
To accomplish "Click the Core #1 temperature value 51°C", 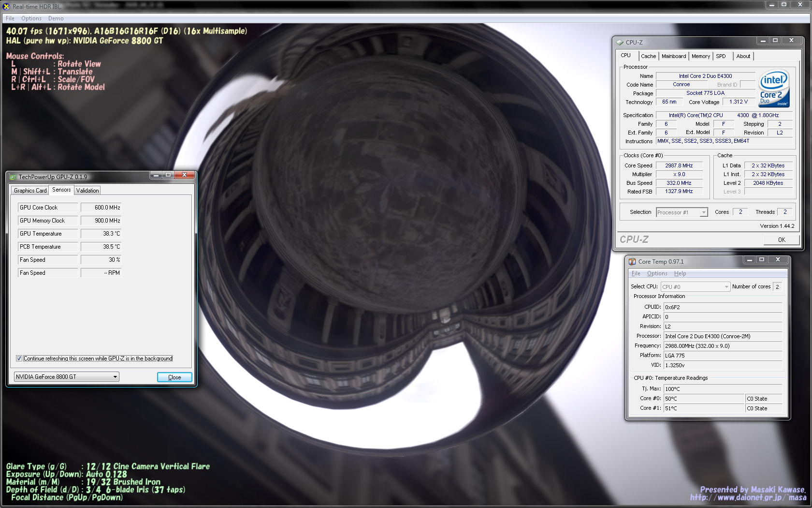I will click(x=704, y=408).
